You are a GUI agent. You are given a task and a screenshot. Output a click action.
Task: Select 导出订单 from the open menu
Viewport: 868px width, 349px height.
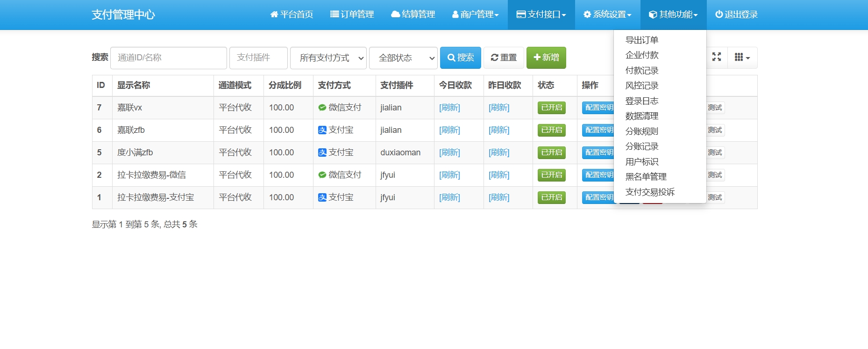[x=642, y=40]
